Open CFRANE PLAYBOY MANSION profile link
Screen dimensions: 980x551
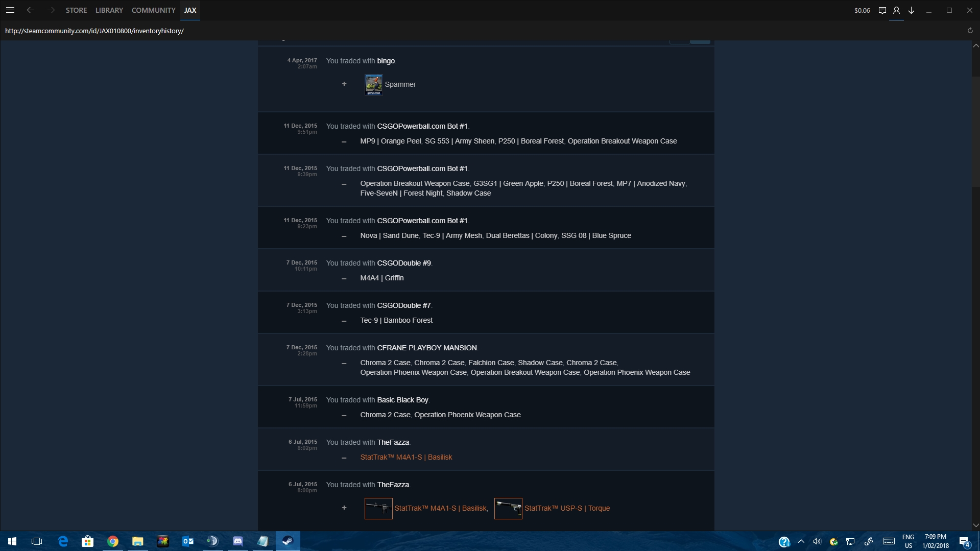[427, 348]
